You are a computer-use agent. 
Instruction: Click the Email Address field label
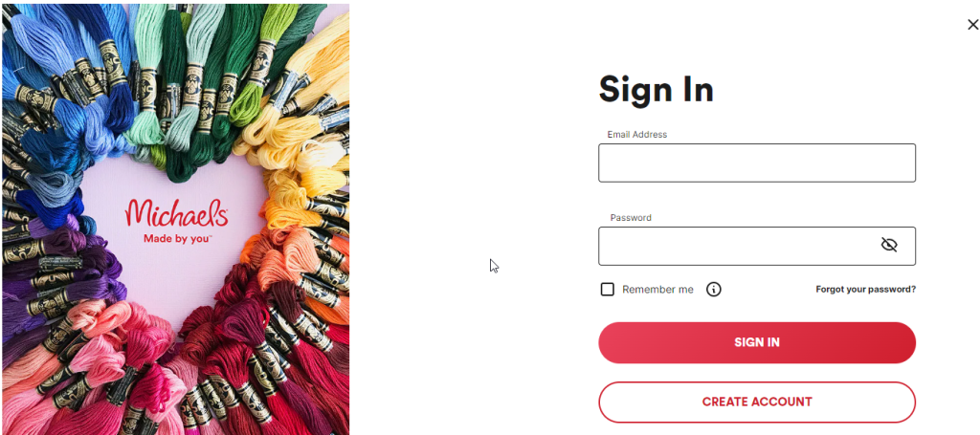[x=636, y=135]
